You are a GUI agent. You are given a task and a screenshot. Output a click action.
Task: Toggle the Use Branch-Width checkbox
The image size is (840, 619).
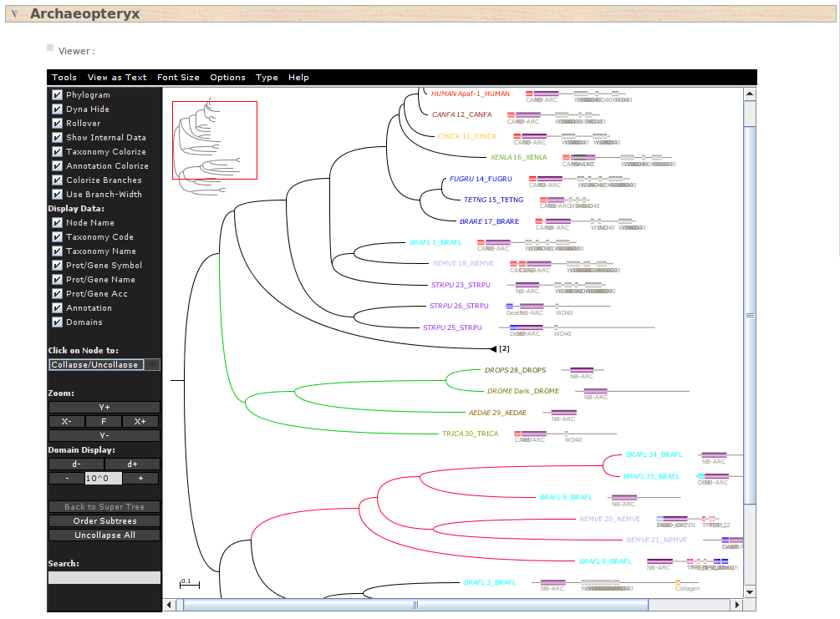coord(57,195)
